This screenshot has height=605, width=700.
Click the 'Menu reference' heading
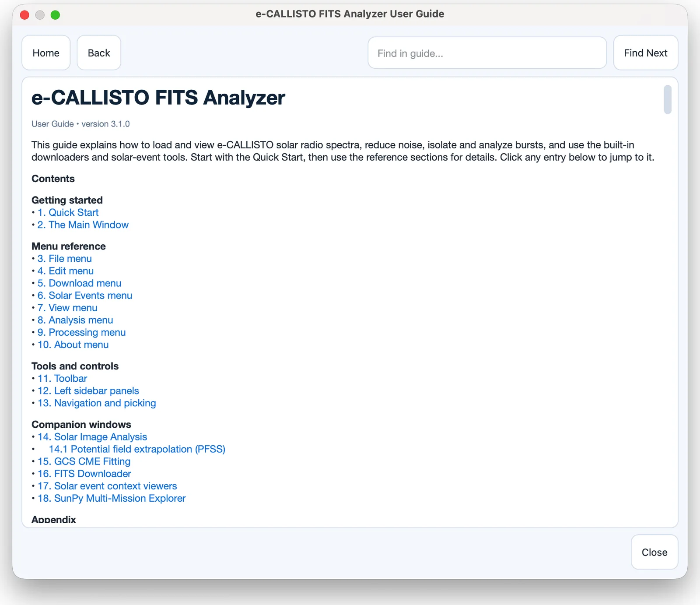click(x=69, y=246)
